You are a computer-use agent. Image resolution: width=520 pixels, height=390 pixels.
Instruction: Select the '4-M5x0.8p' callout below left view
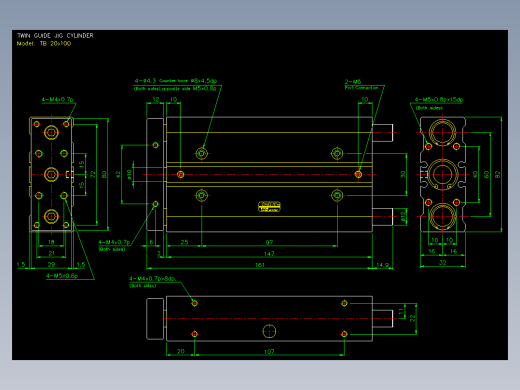pos(62,276)
